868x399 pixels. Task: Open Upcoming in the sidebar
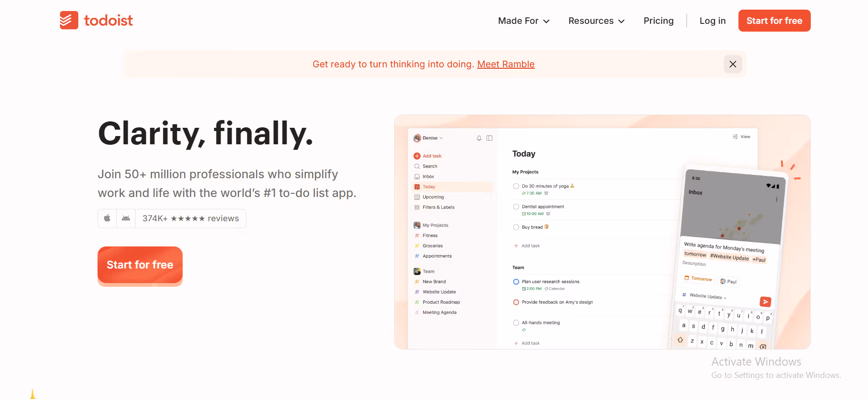click(433, 197)
